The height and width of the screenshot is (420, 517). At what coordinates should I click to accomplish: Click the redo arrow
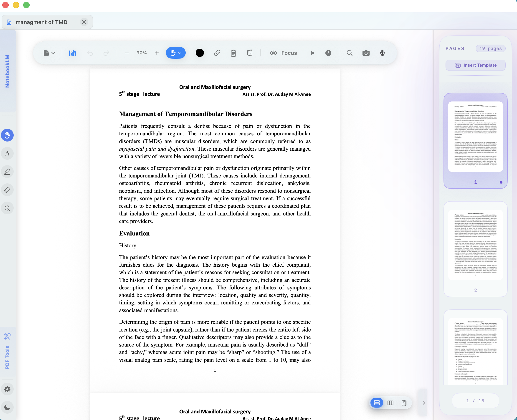click(106, 53)
